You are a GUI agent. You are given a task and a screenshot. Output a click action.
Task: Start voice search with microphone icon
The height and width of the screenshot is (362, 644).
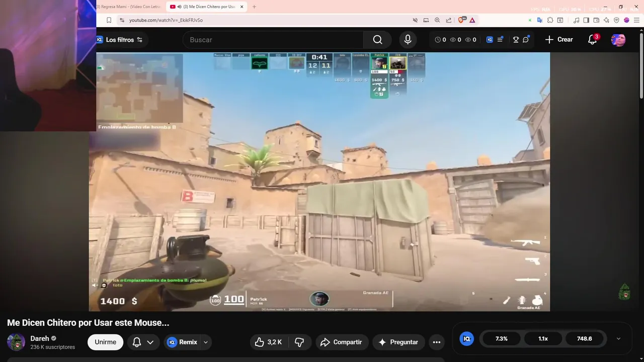click(x=408, y=40)
